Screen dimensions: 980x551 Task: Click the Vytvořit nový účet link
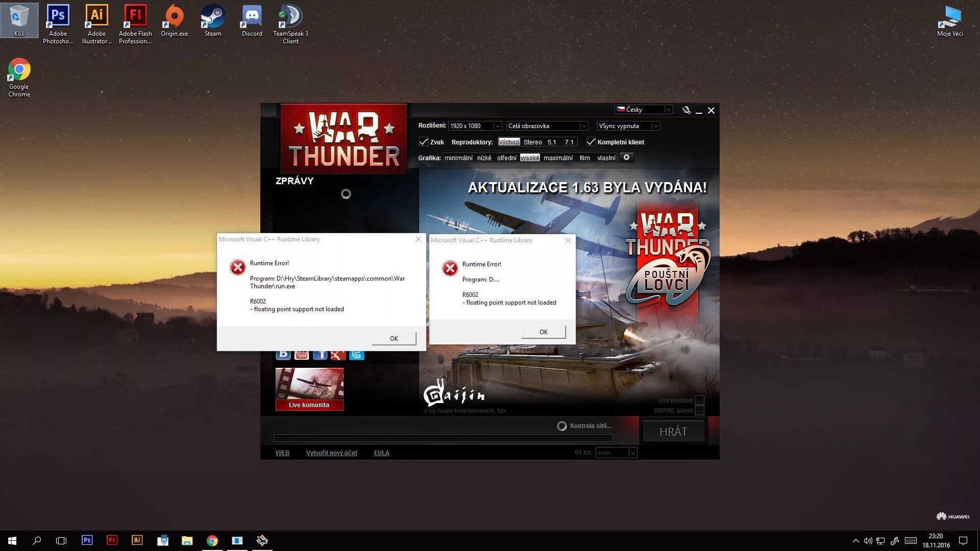[x=332, y=453]
